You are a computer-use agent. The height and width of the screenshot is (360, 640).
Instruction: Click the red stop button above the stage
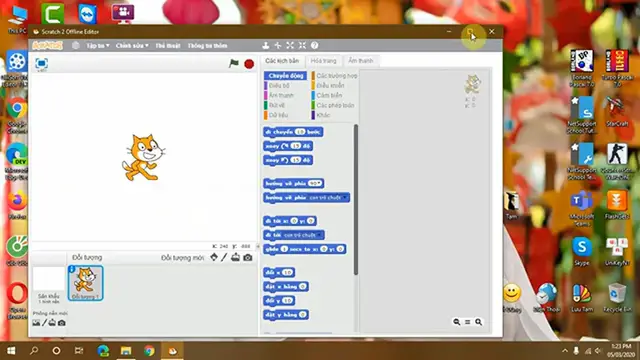(249, 64)
